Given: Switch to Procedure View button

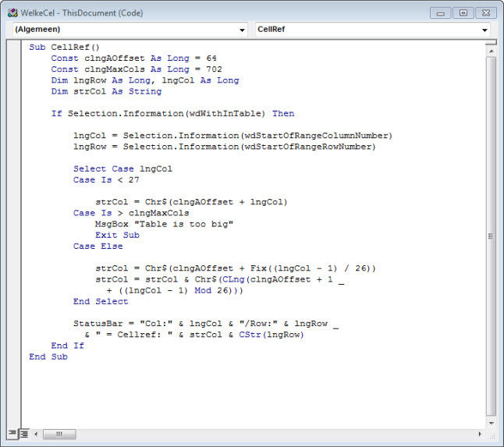Looking at the screenshot, I should pyautogui.click(x=12, y=434).
